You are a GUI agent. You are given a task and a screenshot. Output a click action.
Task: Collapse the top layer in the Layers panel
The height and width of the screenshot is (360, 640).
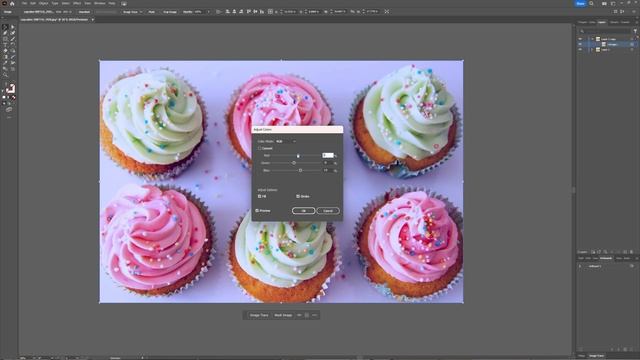592,39
